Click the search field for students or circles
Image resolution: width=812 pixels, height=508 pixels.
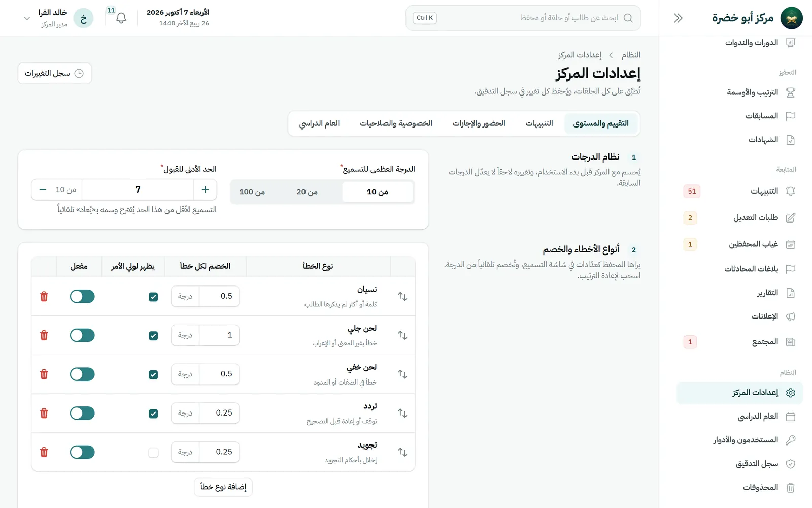pyautogui.click(x=523, y=18)
